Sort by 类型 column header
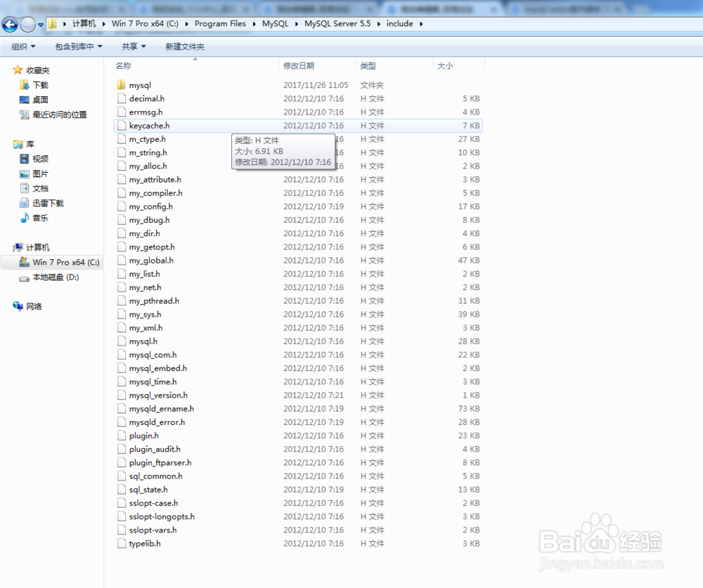The height and width of the screenshot is (588, 703). coord(368,66)
